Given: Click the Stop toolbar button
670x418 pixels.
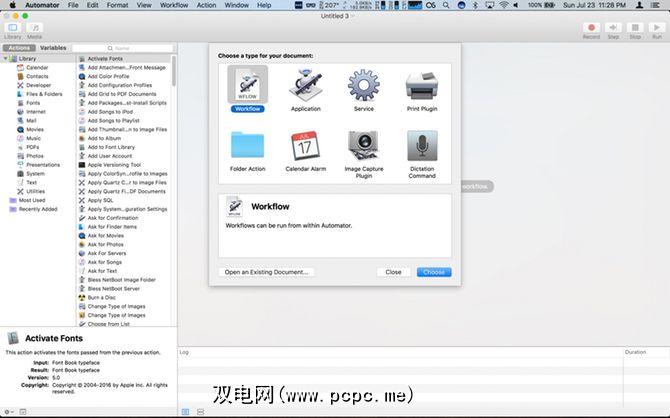Looking at the screenshot, I should [635, 28].
